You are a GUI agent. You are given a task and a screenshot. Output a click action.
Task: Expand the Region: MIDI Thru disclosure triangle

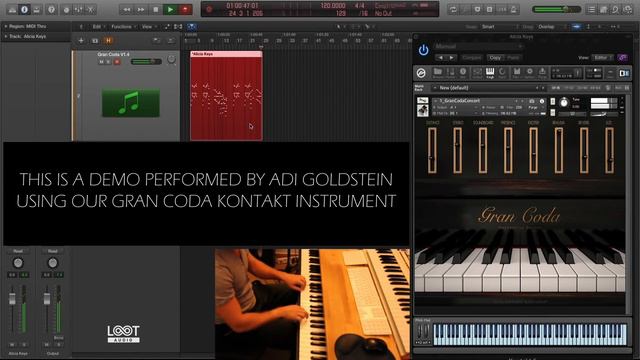click(6, 26)
